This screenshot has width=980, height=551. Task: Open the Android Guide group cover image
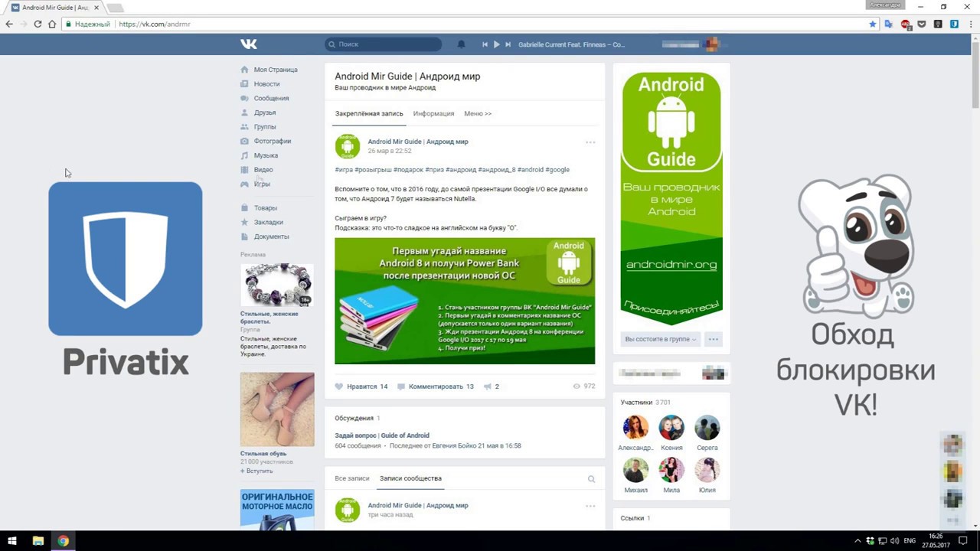point(671,199)
